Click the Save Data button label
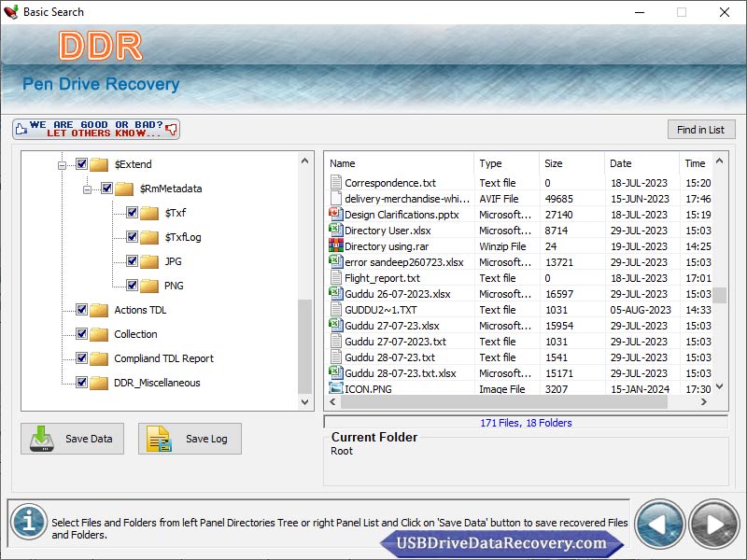 point(89,439)
